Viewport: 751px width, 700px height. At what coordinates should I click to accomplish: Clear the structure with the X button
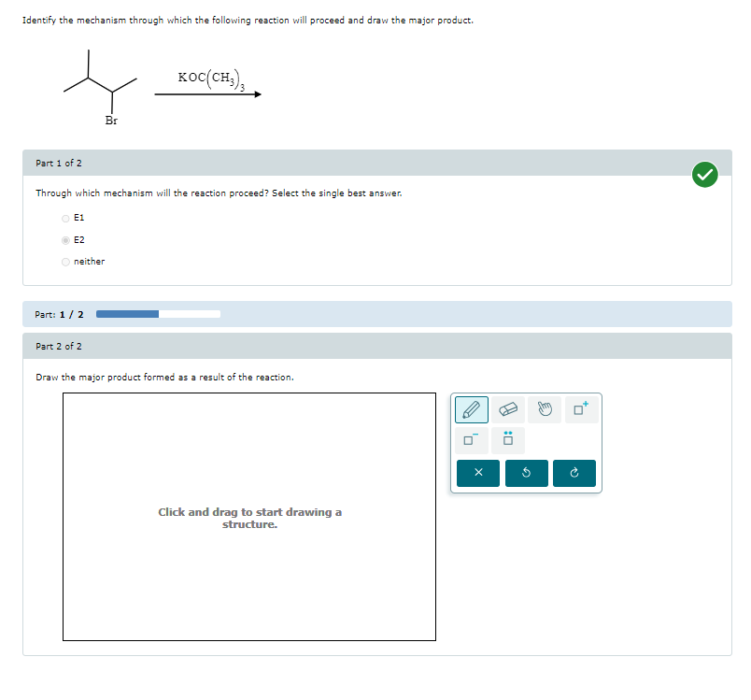click(477, 473)
